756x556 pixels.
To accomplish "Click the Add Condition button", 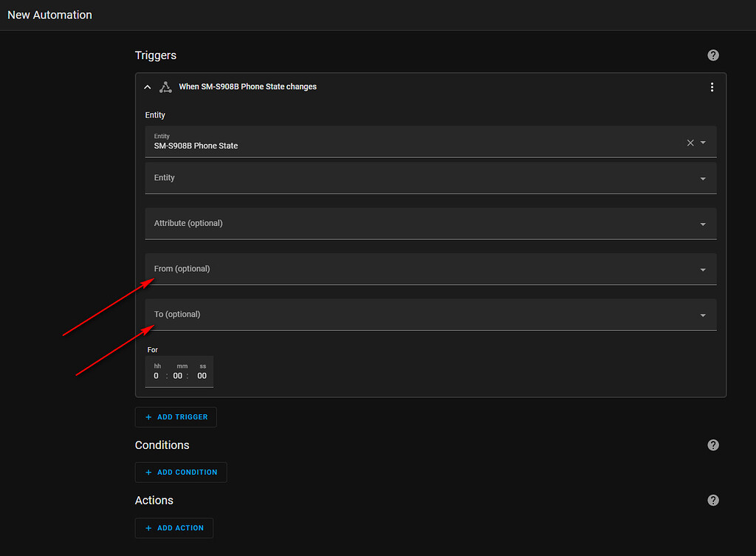I will point(181,473).
